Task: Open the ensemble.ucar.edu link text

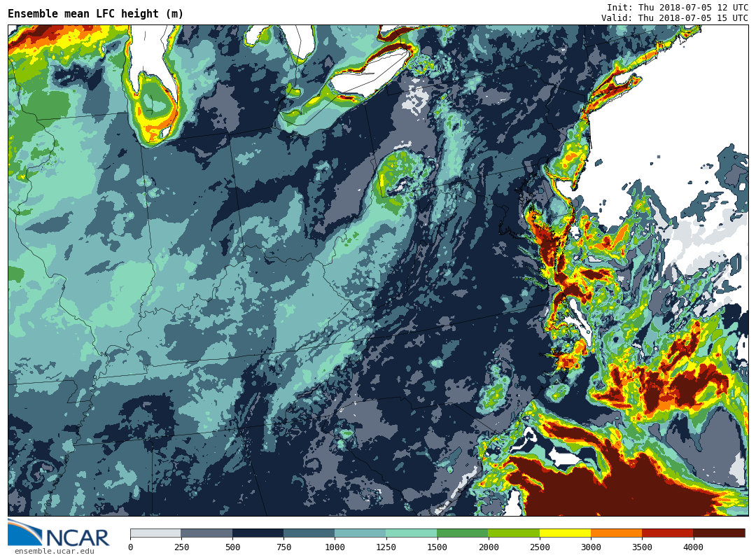Action: point(54,552)
